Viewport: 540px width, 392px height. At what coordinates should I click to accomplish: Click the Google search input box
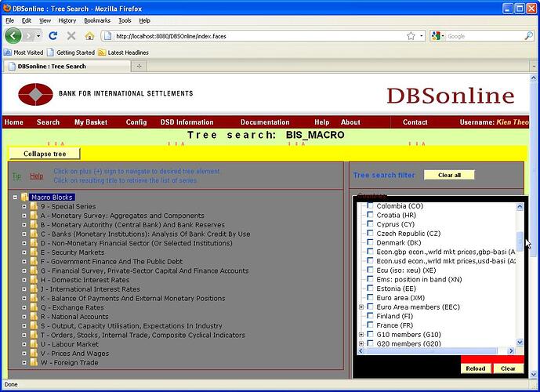485,36
